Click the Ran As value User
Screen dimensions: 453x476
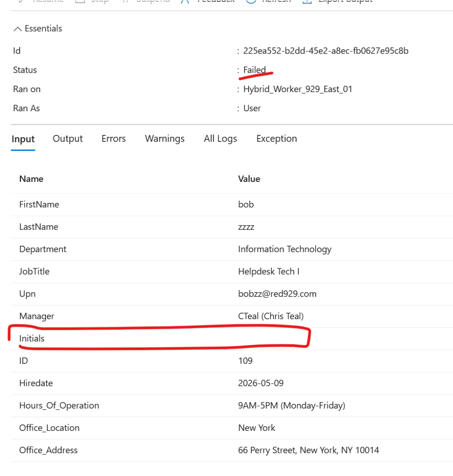pos(252,108)
